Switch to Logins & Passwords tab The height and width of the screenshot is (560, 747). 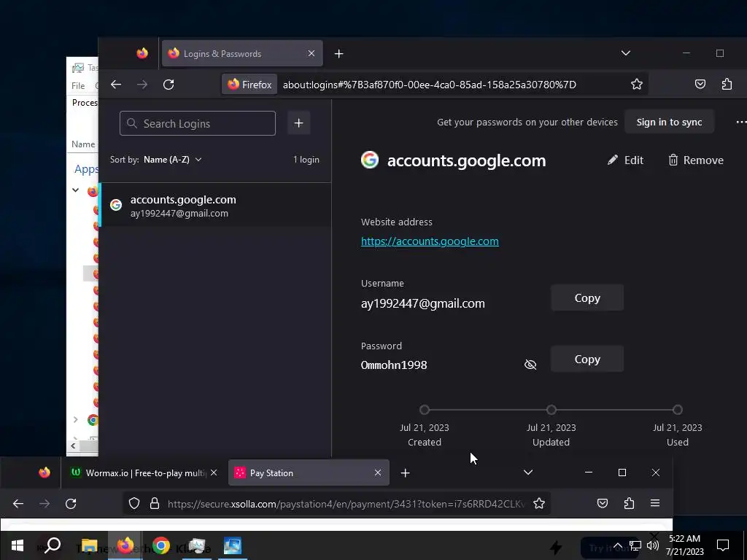click(x=242, y=54)
